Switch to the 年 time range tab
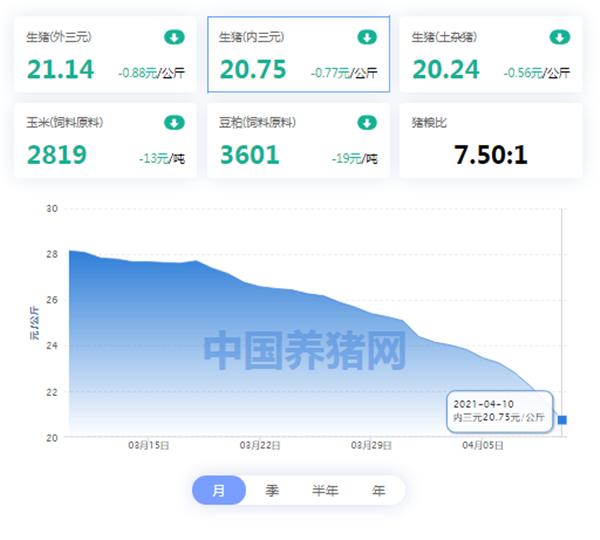Screen dimensions: 600x540 (378, 490)
